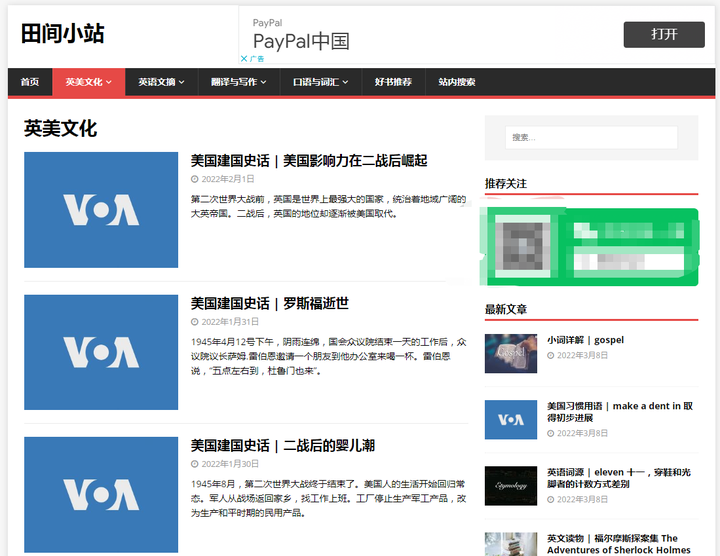This screenshot has height=556, width=720.
Task: Open the 田间小站 site title
Action: pyautogui.click(x=62, y=34)
